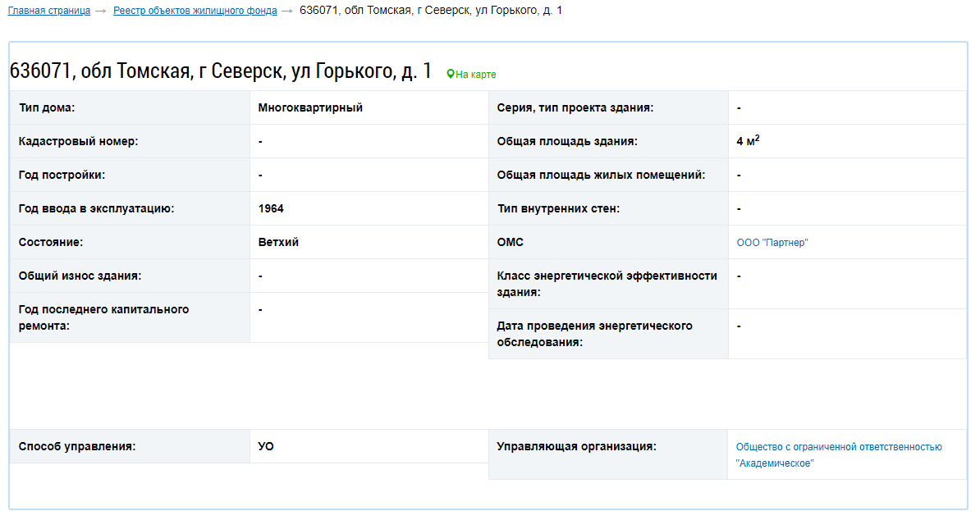Viewport: 980px width, 520px height.
Task: Click the map pin icon beside the address
Action: click(x=450, y=75)
